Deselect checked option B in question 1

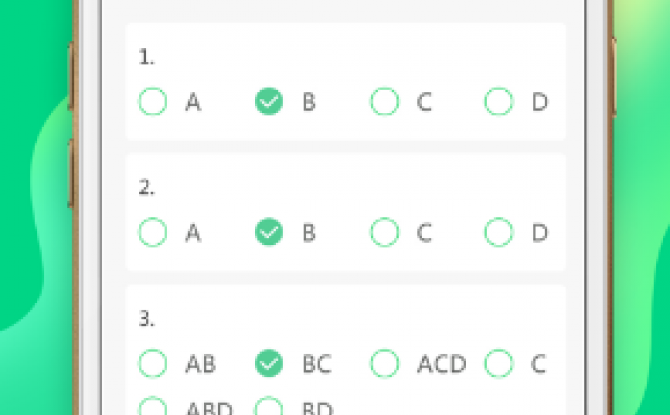point(269,102)
